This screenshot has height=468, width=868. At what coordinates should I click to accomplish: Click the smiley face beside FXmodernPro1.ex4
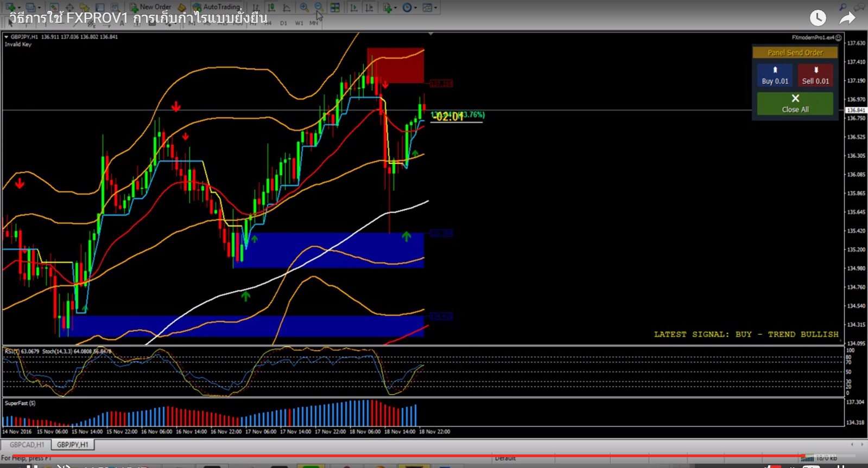tap(839, 37)
